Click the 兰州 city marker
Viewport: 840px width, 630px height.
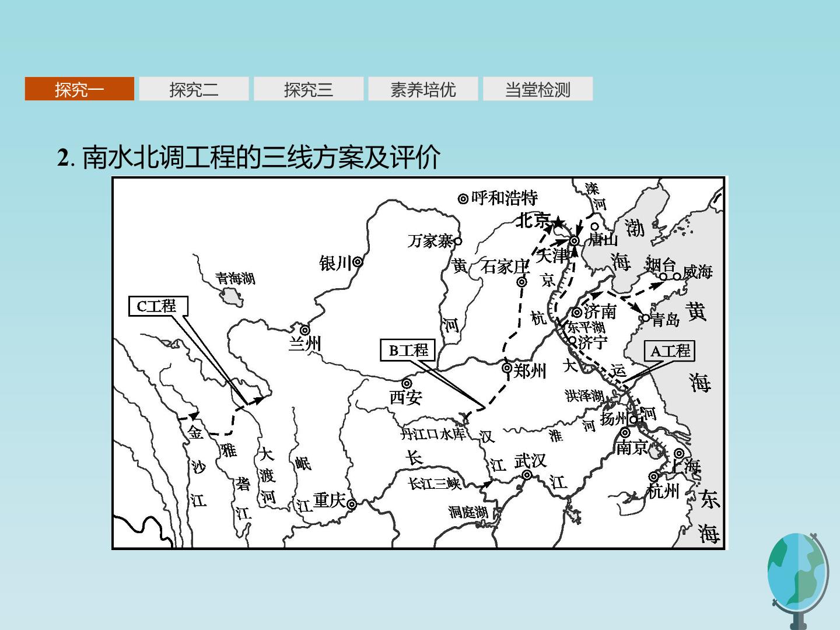(x=304, y=330)
